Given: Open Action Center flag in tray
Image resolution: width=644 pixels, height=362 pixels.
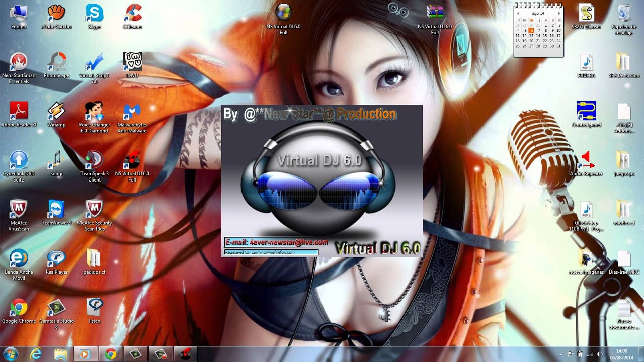Looking at the screenshot, I should pyautogui.click(x=571, y=354).
